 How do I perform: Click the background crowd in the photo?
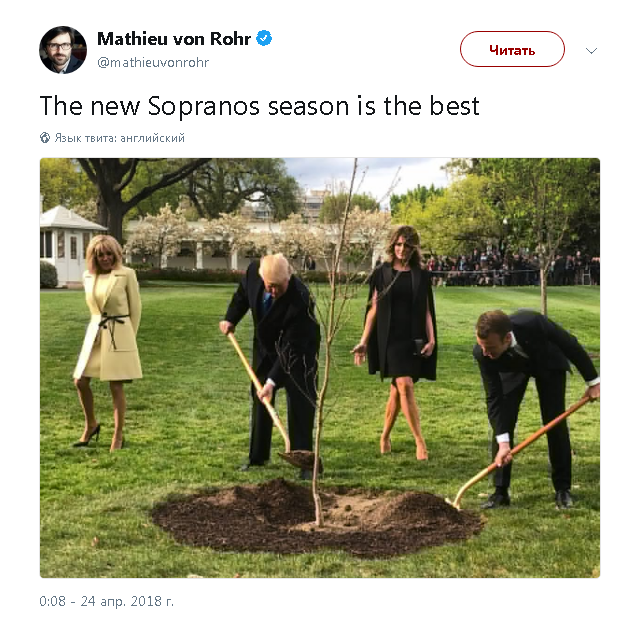pos(512,267)
